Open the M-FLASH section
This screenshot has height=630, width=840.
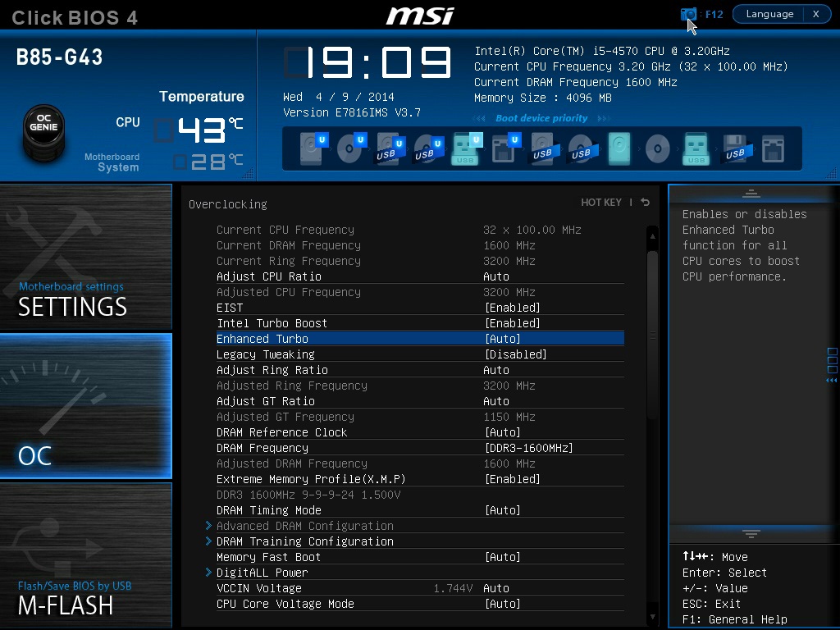point(85,555)
